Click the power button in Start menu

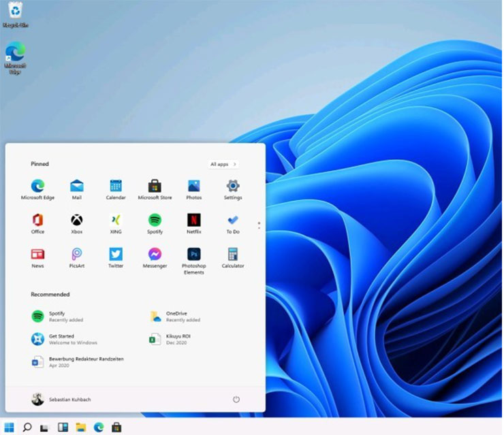click(x=236, y=400)
